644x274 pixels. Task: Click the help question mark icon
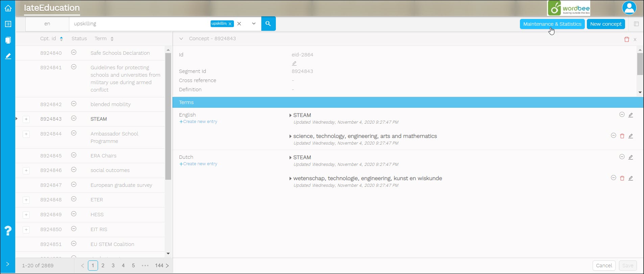click(x=8, y=231)
